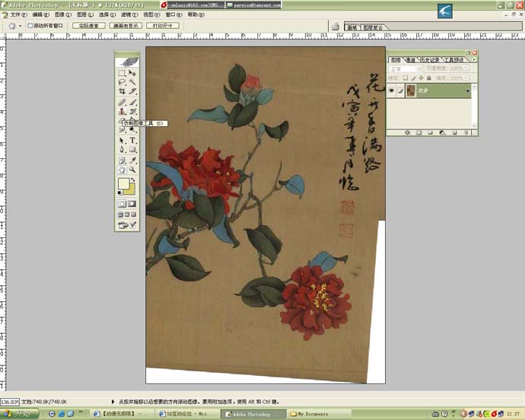Switch to the History (历史记录) tab

430,60
